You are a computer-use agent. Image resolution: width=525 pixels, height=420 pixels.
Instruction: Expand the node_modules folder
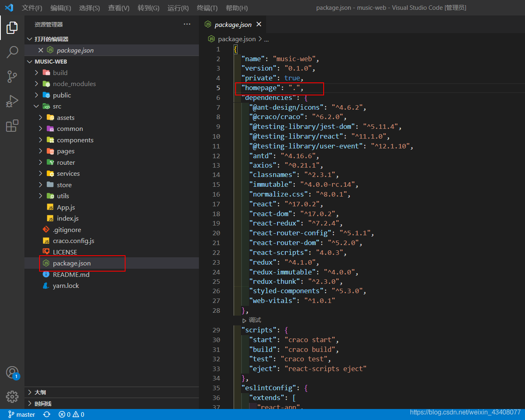pos(112,84)
